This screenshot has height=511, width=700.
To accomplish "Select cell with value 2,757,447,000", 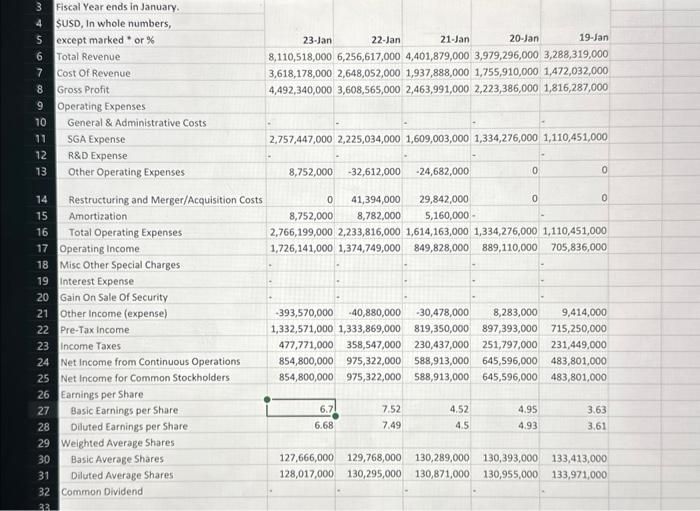I will (x=300, y=139).
